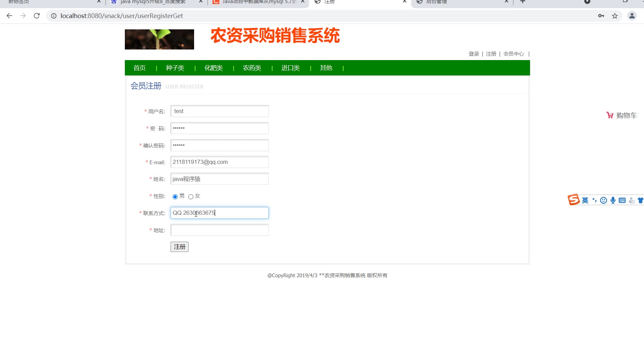Click the 注册 link at top right
This screenshot has height=340, width=644.
coord(491,54)
